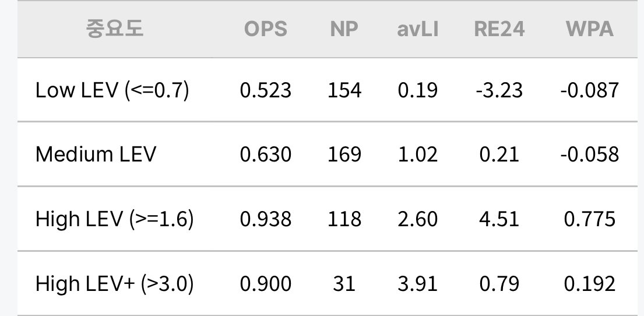Image resolution: width=644 pixels, height=316 pixels.
Task: Sort by the OPS column header
Action: point(266,29)
